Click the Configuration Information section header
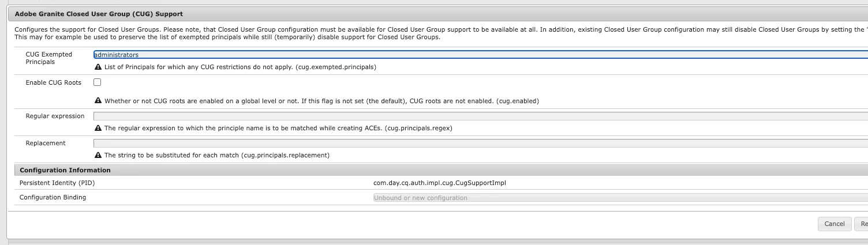 441,170
